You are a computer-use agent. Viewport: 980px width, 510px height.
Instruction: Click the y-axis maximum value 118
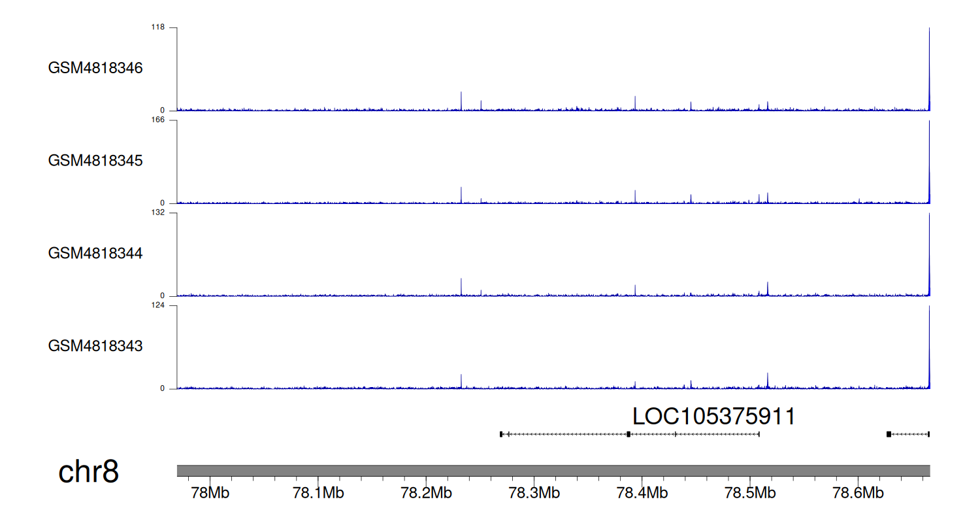(158, 27)
